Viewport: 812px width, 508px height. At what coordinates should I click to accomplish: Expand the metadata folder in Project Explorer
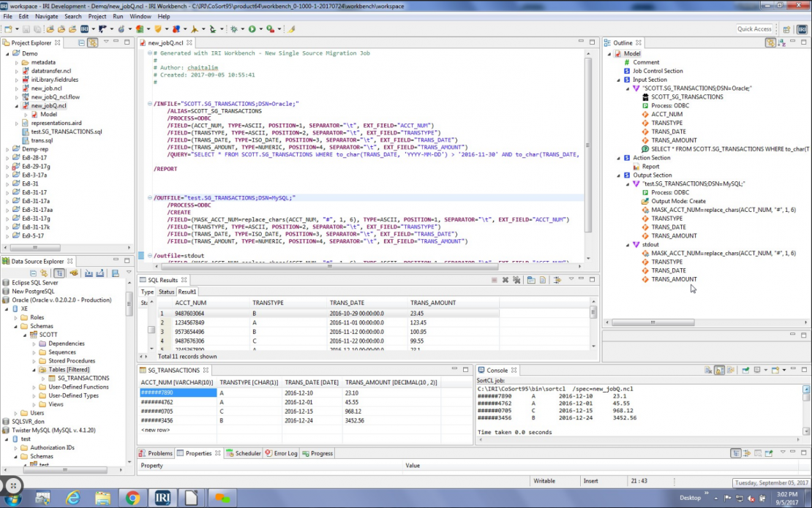[x=17, y=63]
